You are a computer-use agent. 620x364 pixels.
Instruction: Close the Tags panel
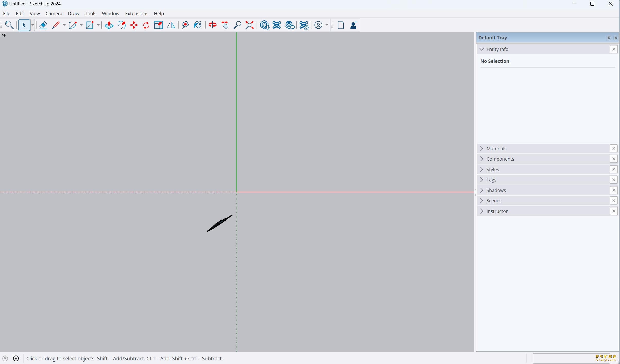[614, 180]
